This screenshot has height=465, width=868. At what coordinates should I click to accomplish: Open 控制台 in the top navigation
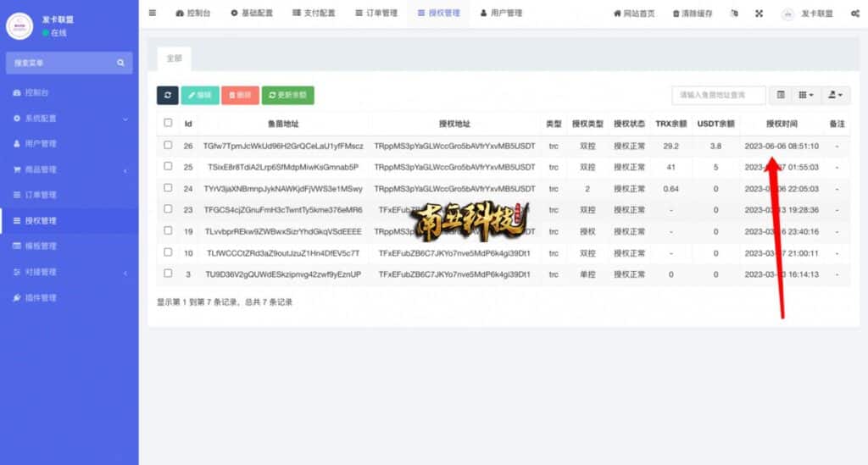[193, 14]
